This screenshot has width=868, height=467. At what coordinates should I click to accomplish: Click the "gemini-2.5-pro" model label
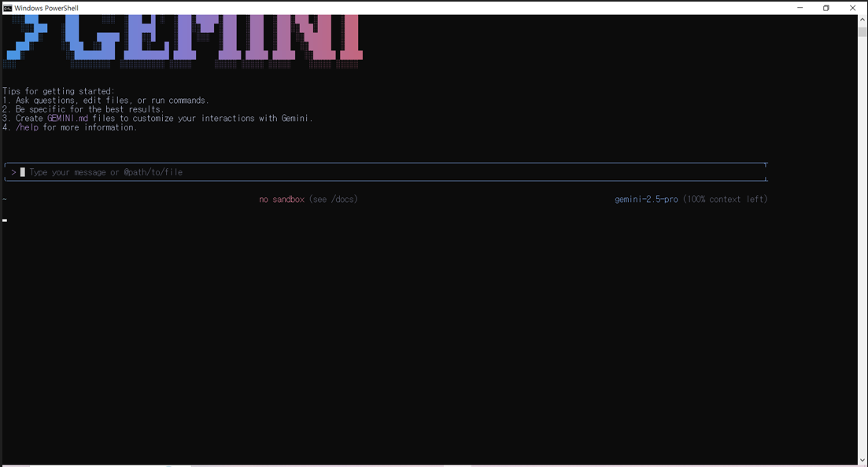(646, 199)
